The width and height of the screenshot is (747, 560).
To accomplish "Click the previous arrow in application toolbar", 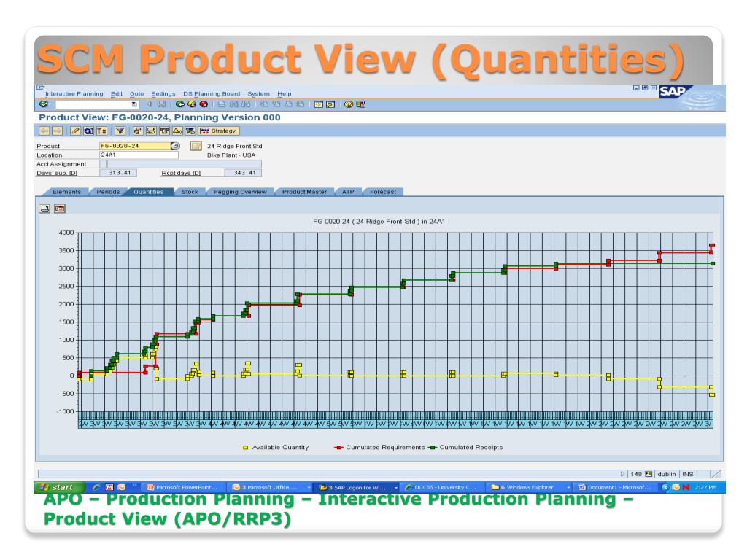I will pos(44,131).
